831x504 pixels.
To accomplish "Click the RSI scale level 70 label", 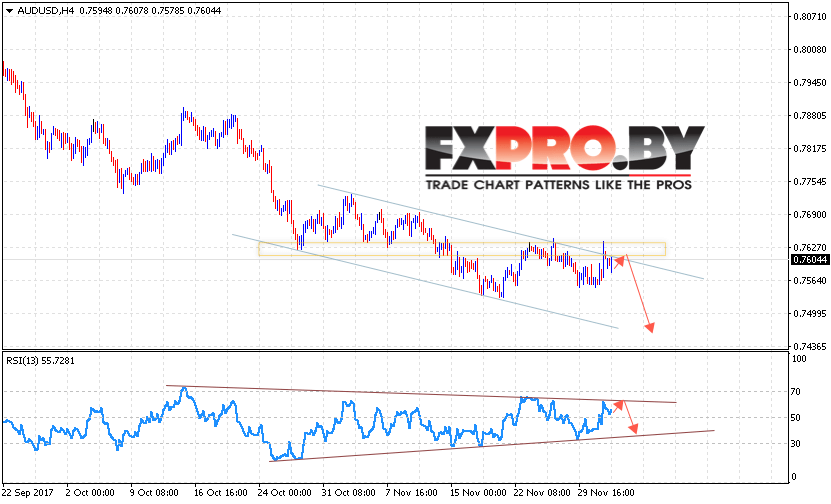I will coord(797,392).
